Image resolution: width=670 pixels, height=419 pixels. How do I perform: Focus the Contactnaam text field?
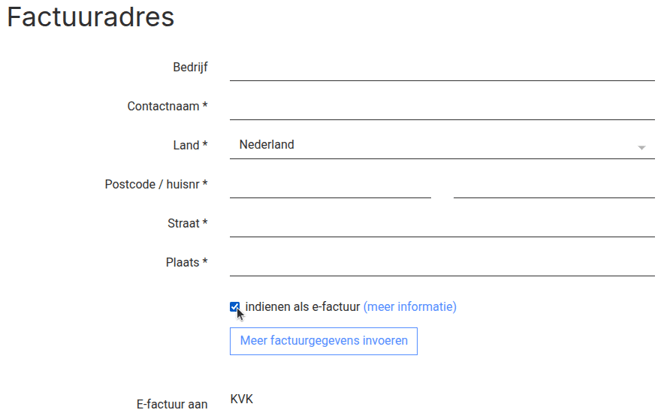pos(441,106)
